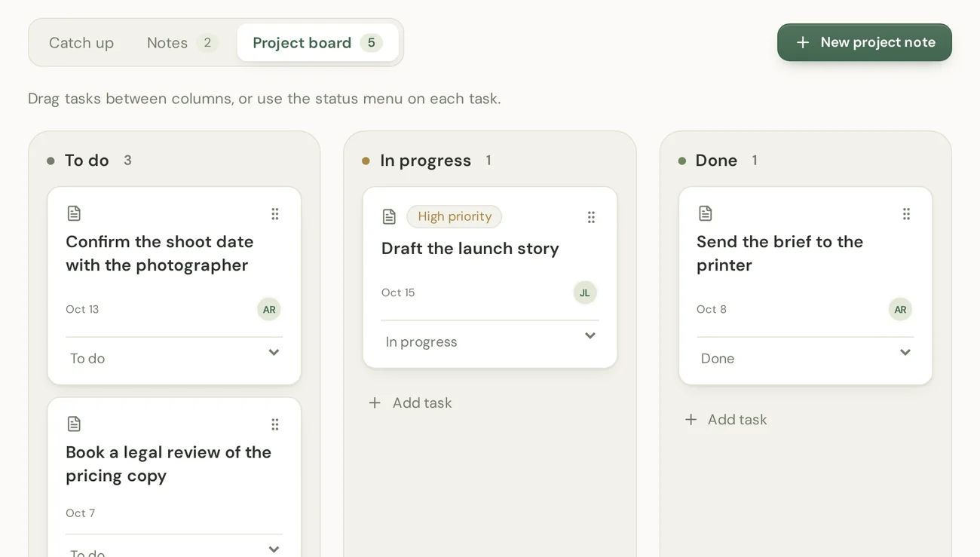Click the Oct 7 due date

(81, 513)
